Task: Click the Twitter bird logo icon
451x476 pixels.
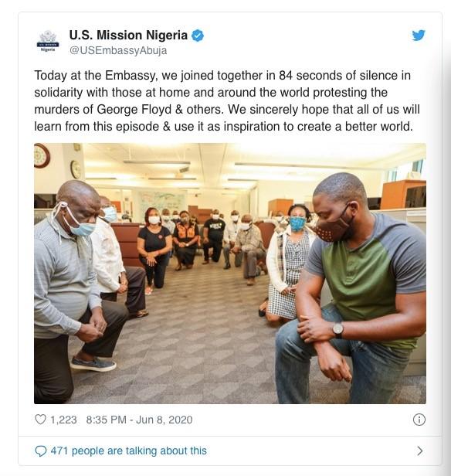Action: pyautogui.click(x=419, y=36)
